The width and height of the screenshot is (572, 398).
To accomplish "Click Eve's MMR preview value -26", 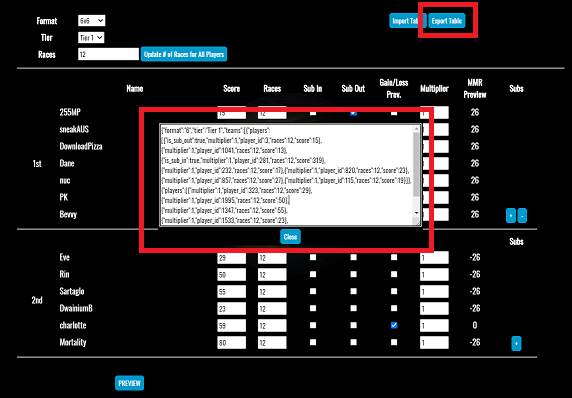I will (475, 257).
